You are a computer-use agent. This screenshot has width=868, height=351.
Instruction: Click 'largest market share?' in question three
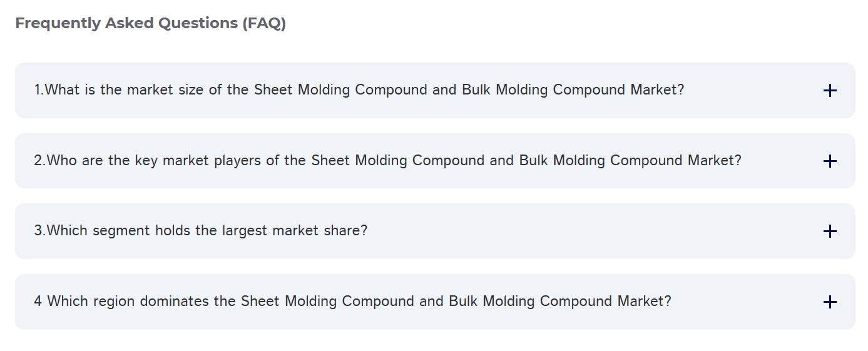294,231
